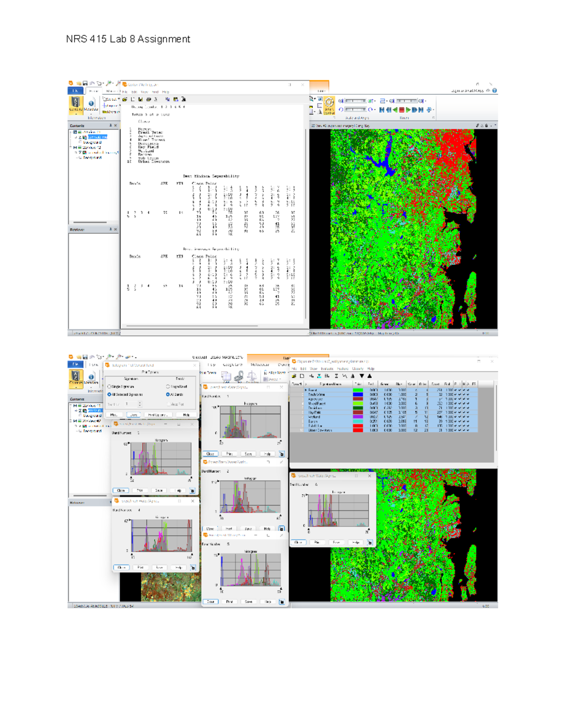The width and height of the screenshot is (563, 728).
Task: Open the View menu in the Class Pie Diagram window
Action: coord(145,91)
